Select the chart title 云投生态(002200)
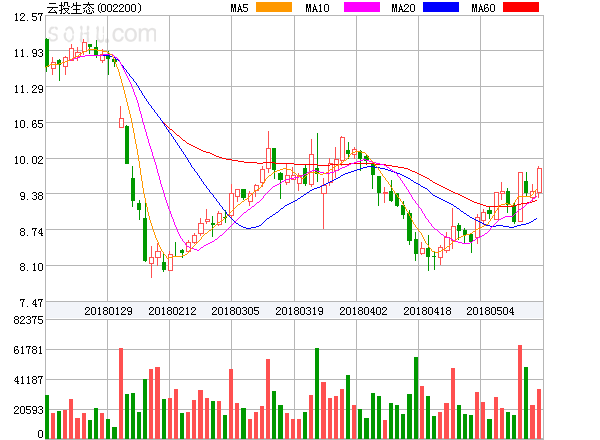Viewport: 600px width, 440px height. (94, 8)
